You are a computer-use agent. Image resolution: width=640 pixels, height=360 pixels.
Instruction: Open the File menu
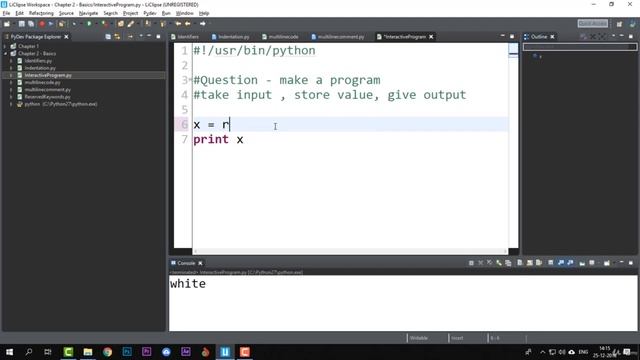click(6, 13)
